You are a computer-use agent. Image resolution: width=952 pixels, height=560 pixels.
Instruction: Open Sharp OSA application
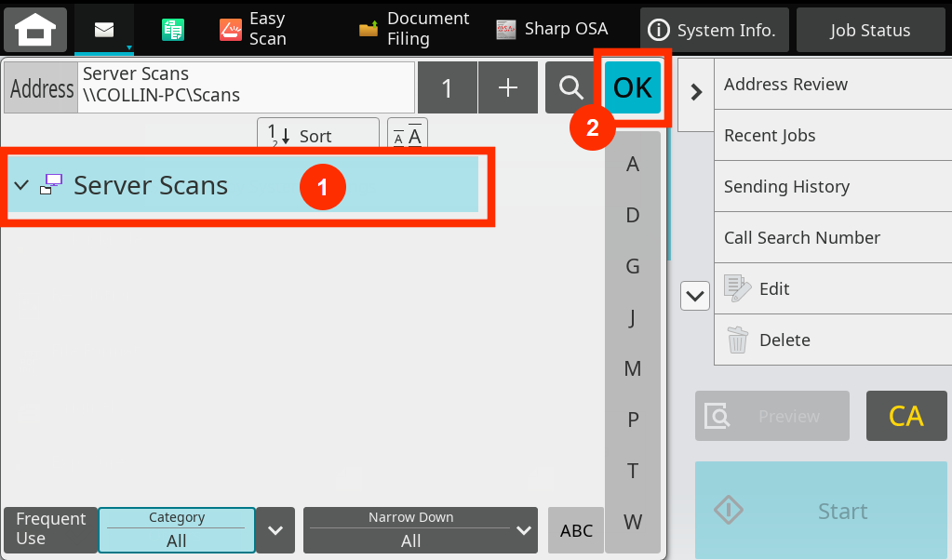pos(552,30)
